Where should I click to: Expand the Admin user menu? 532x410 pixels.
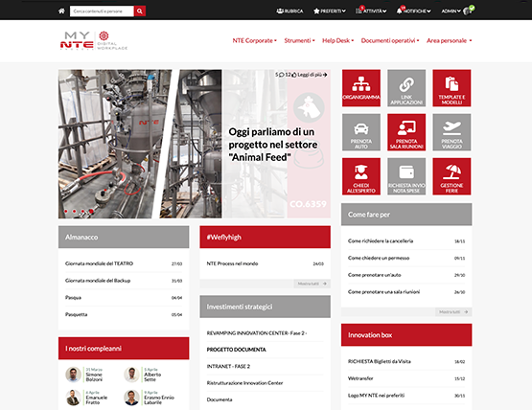click(451, 11)
